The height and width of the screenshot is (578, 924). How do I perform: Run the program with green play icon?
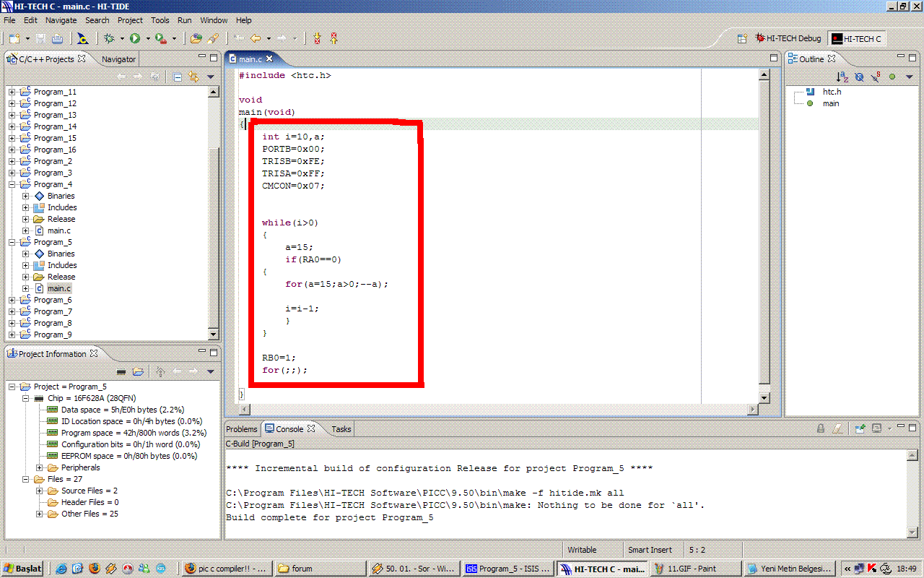click(135, 38)
